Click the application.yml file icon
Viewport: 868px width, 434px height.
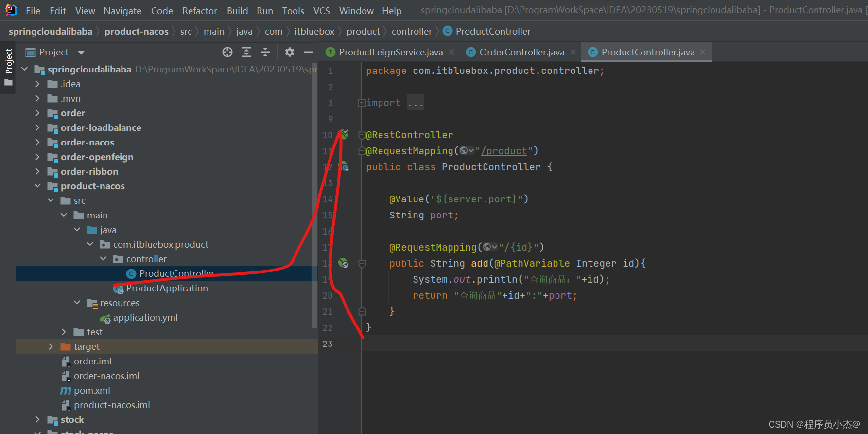(105, 318)
